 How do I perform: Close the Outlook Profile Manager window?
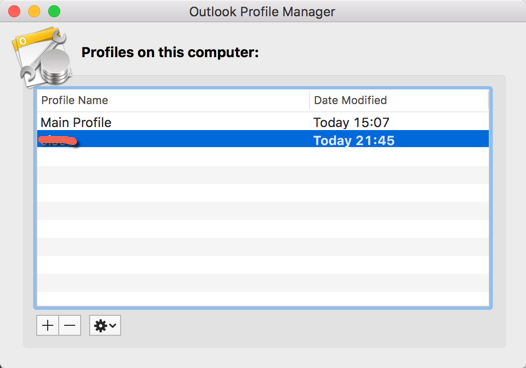pos(14,11)
